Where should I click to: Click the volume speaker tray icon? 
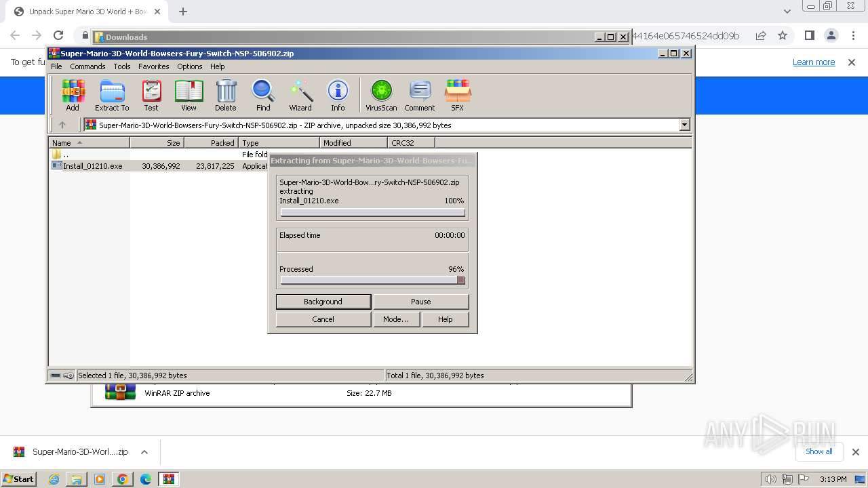770,479
